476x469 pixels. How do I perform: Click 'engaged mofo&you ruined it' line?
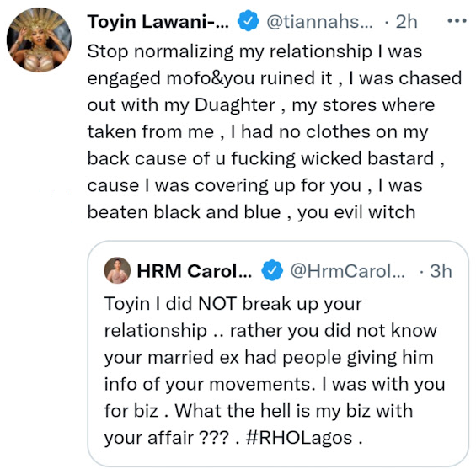coord(210,78)
